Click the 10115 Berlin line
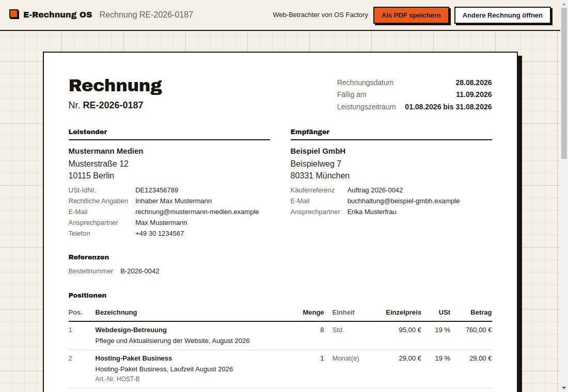The height and width of the screenshot is (392, 568). pos(91,175)
